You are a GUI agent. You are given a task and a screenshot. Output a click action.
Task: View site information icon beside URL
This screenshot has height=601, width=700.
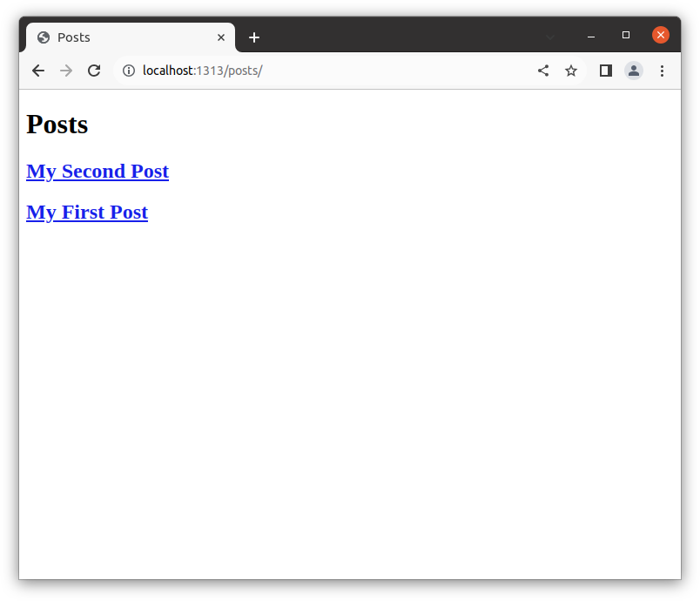tap(129, 71)
